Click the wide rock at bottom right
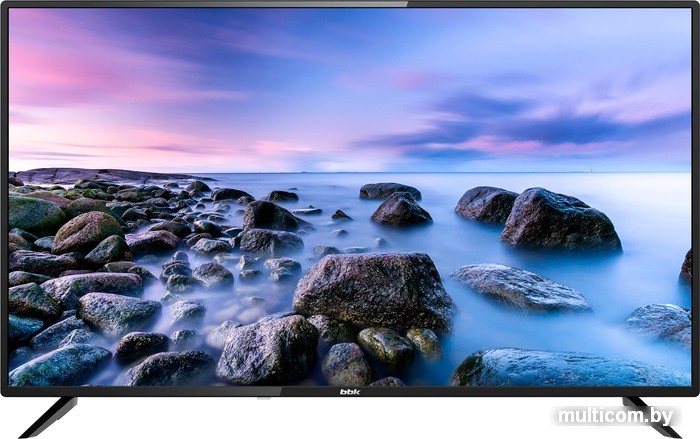Screen dimensions: 700x439 (570, 368)
